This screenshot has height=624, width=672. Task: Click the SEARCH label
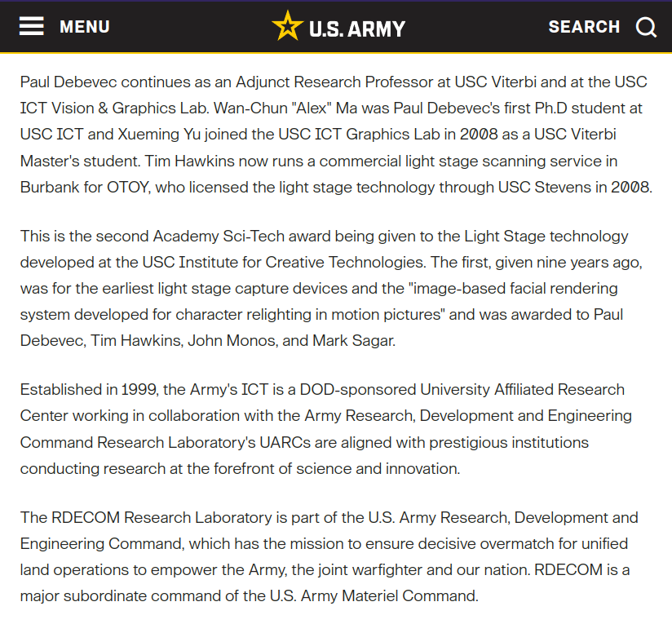point(584,27)
